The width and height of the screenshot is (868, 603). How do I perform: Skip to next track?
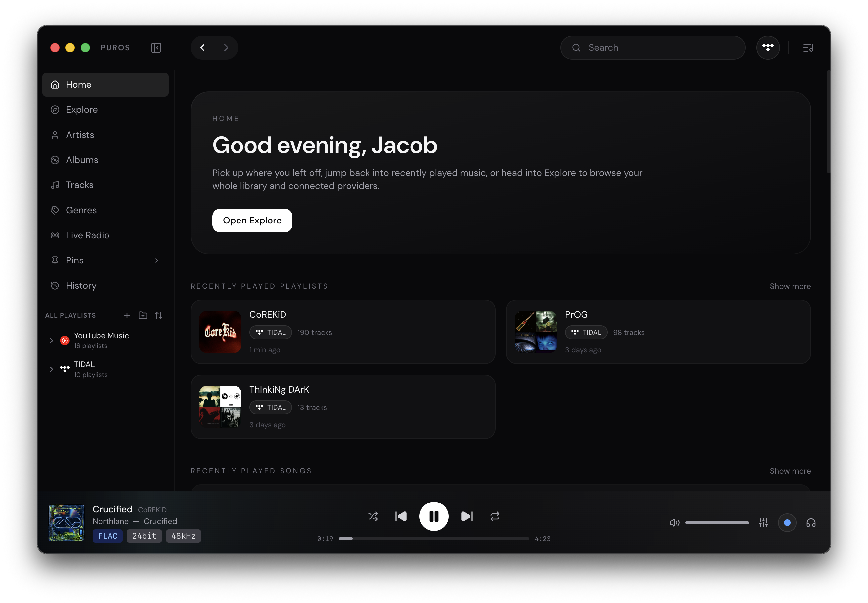pyautogui.click(x=467, y=516)
